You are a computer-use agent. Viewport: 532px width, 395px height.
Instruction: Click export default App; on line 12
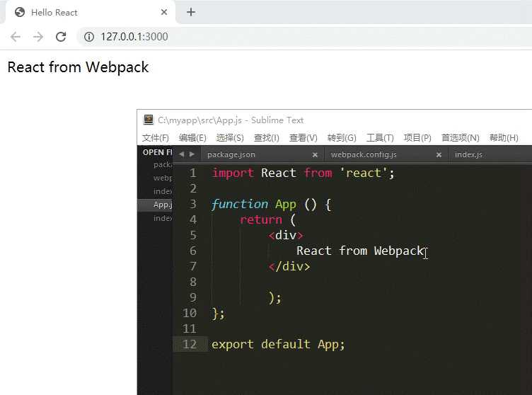278,345
